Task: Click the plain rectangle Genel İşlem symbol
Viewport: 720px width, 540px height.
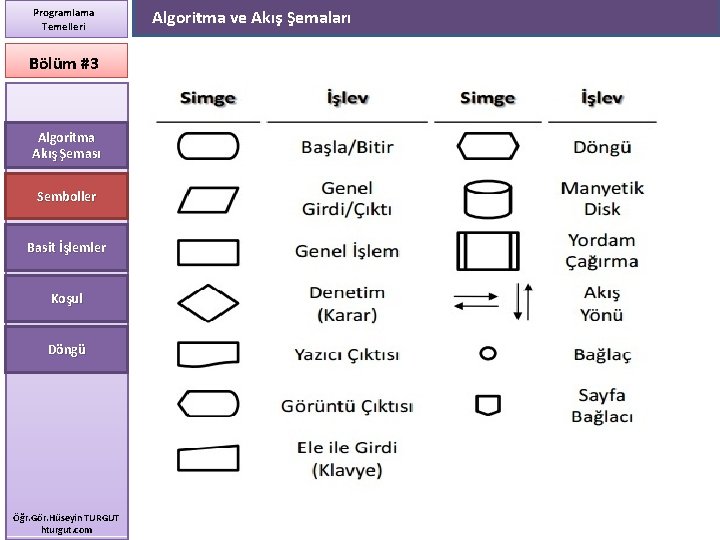Action: [x=208, y=252]
